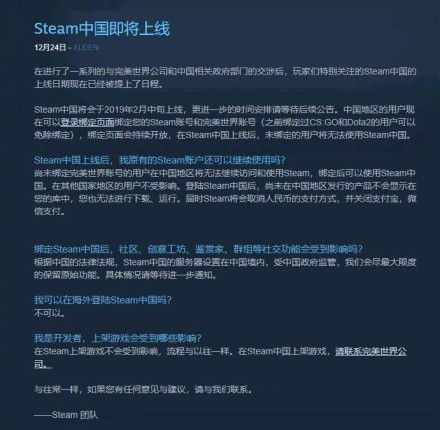This screenshot has height=430, width=440.
Task: Click the 我是开发者 developer question heading
Action: point(118,338)
